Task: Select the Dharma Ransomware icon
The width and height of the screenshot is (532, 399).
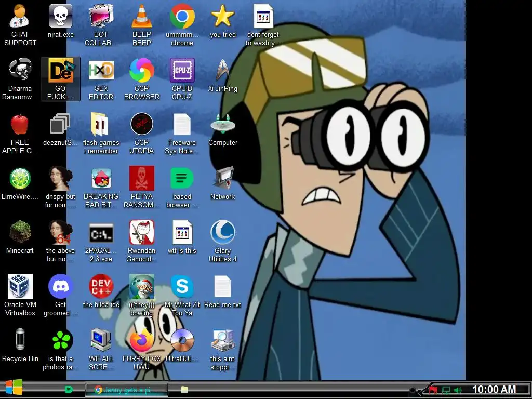Action: pyautogui.click(x=20, y=79)
